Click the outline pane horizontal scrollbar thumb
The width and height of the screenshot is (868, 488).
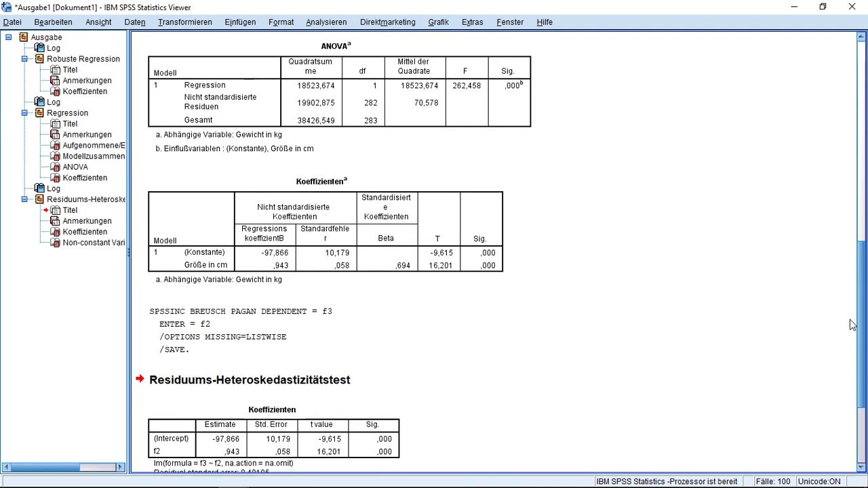[46, 467]
